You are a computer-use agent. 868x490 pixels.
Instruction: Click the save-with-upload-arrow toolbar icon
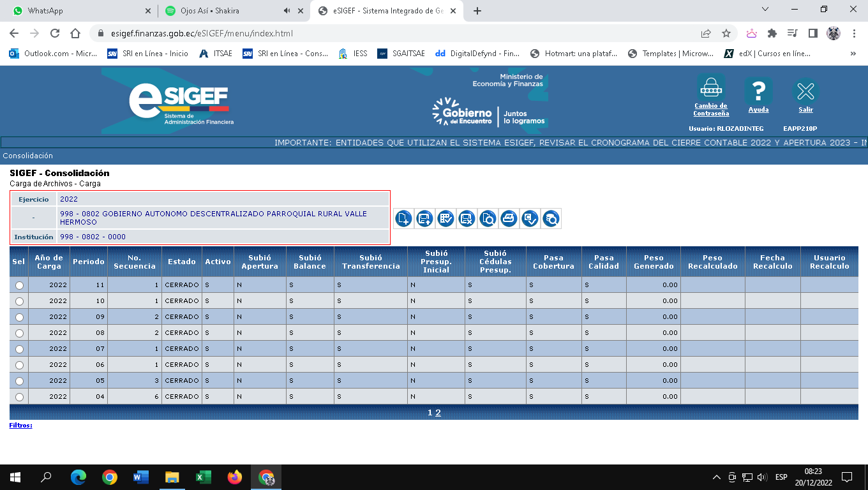click(x=424, y=219)
